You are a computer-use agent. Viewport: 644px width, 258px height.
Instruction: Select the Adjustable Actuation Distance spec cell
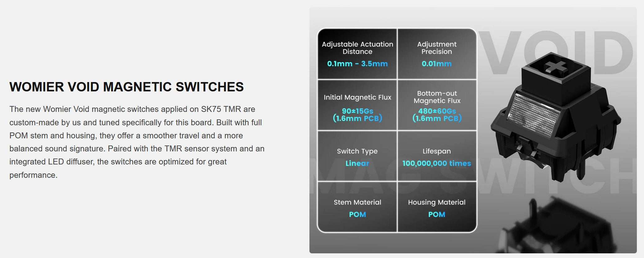(x=357, y=54)
